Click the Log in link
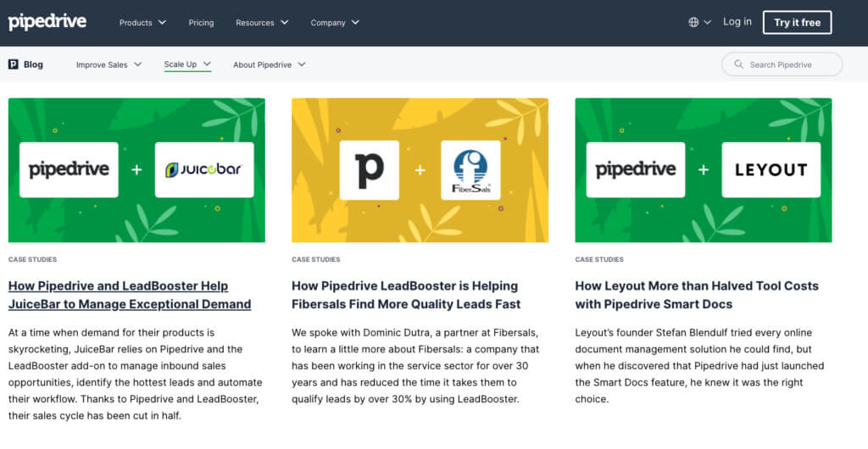This screenshot has width=868, height=449. (x=737, y=21)
